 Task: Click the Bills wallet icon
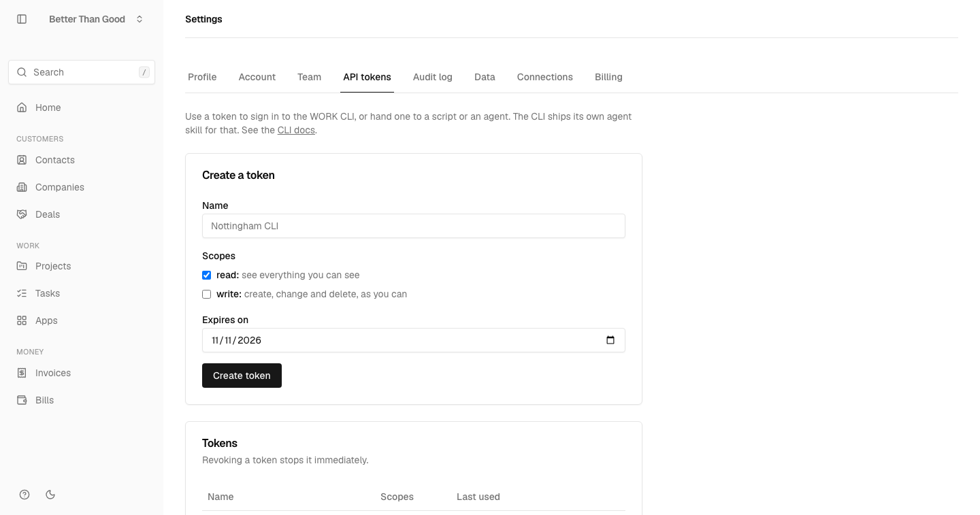pos(22,400)
